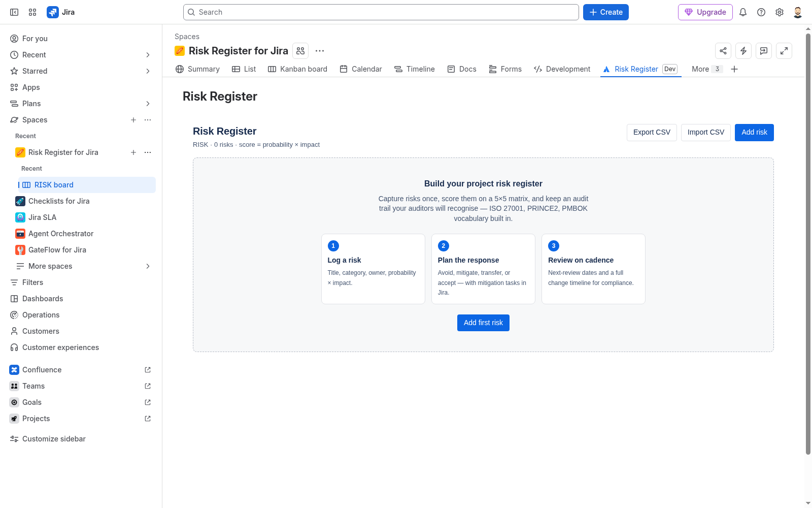The width and height of the screenshot is (812, 508).
Task: Click Customize sidebar
Action: pos(81,439)
